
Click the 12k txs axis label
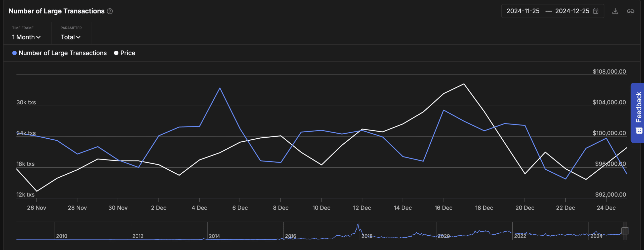coord(25,195)
